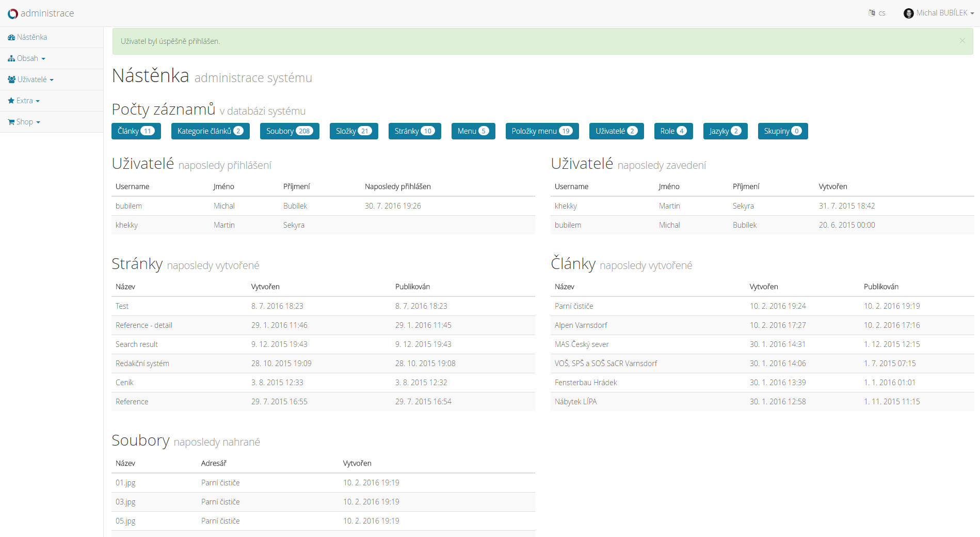980x537 pixels.
Task: Click Michal BUBÍLEK avatar picture
Action: pos(908,13)
